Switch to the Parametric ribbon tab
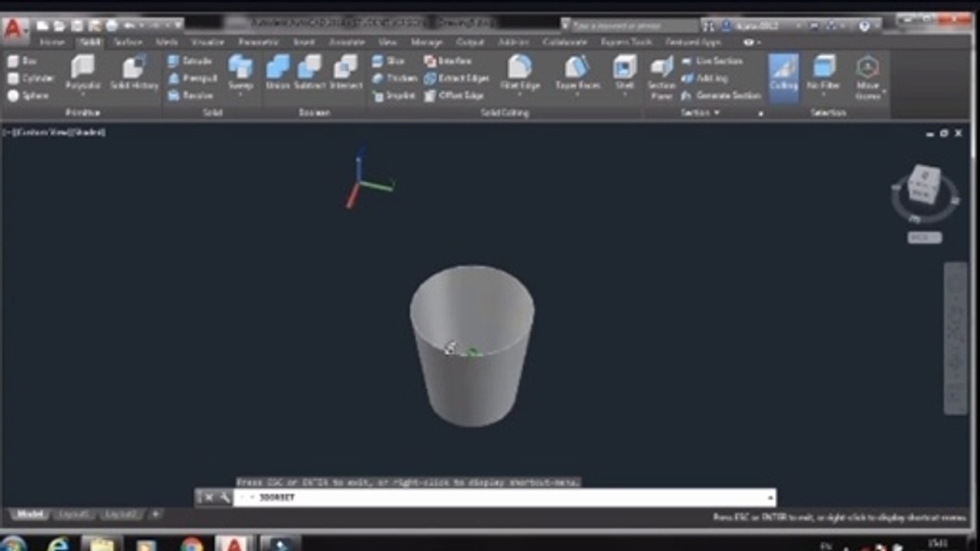980x551 pixels. click(x=258, y=42)
